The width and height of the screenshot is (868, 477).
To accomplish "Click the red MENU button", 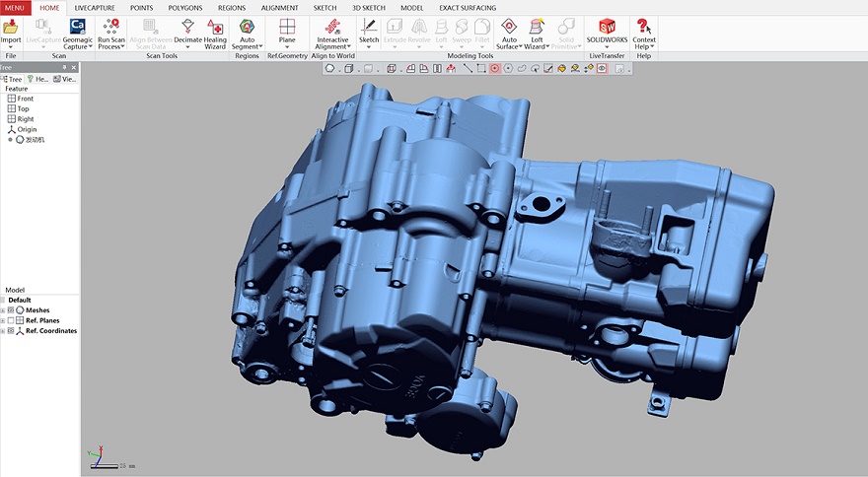I will pyautogui.click(x=15, y=7).
